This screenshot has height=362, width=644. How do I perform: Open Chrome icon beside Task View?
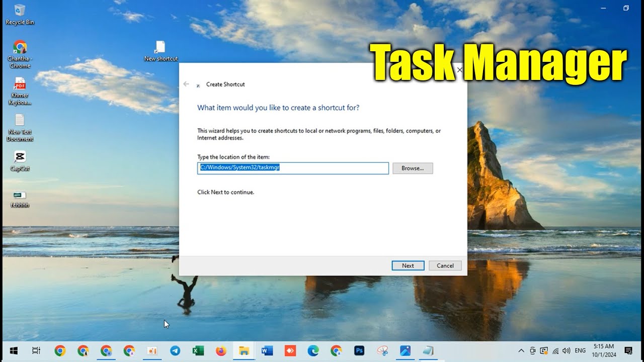[x=60, y=351]
